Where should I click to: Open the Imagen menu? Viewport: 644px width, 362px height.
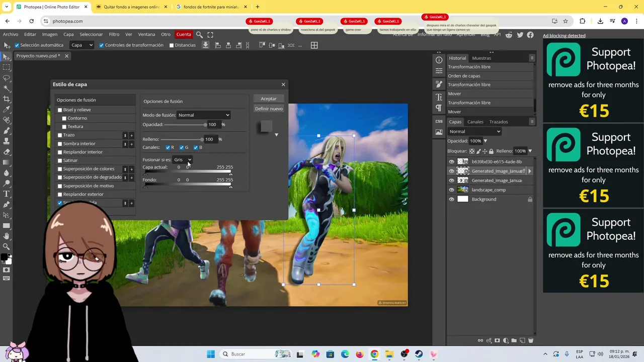(50, 35)
